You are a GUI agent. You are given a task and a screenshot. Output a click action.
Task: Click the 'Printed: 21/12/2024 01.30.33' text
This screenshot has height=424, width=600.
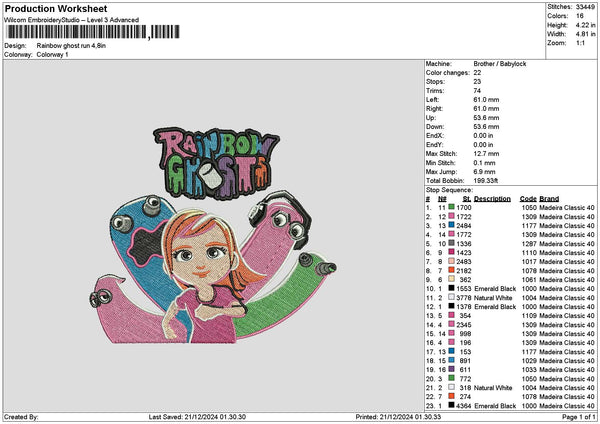pyautogui.click(x=398, y=417)
